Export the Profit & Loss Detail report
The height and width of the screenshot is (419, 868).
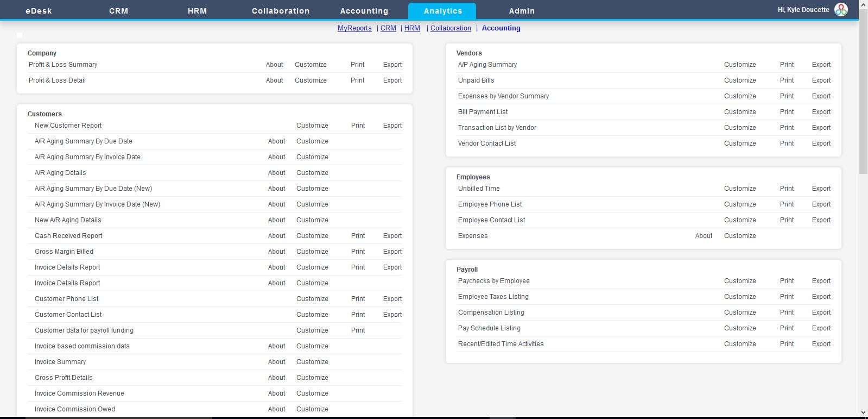pos(392,80)
